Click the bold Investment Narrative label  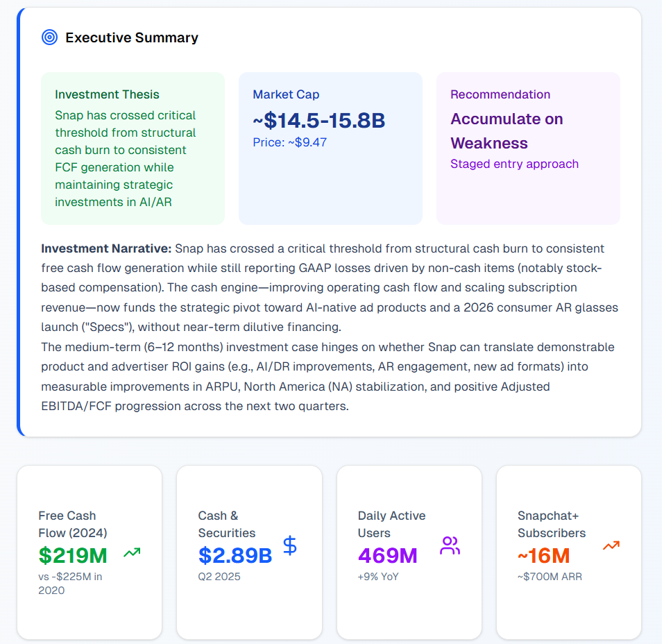coord(106,248)
